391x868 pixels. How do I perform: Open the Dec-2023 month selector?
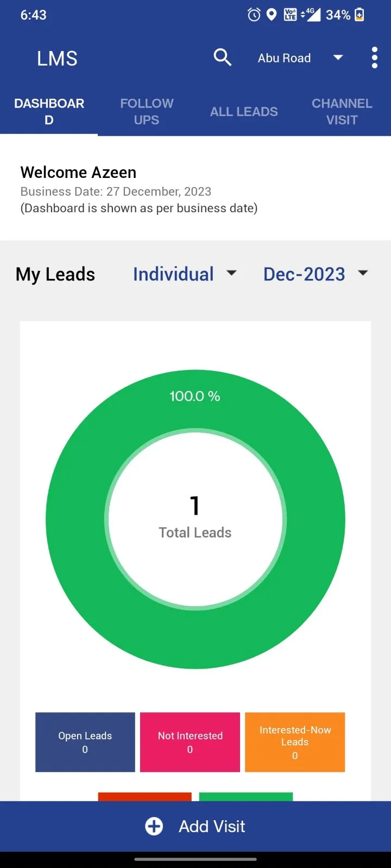point(316,274)
